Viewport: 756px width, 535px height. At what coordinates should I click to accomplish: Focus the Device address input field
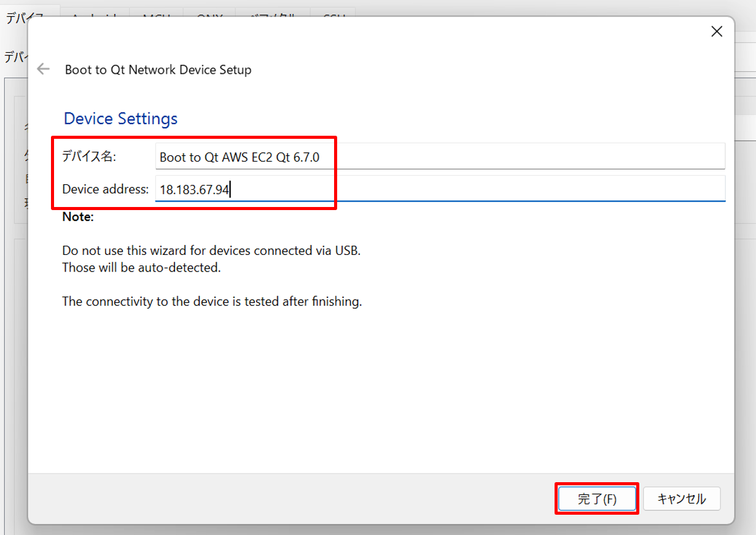pos(439,190)
